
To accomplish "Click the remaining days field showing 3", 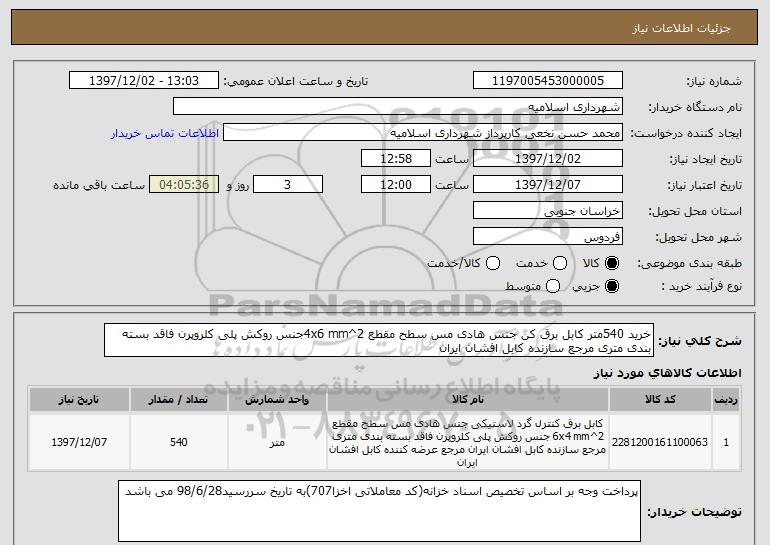I will 288,185.
